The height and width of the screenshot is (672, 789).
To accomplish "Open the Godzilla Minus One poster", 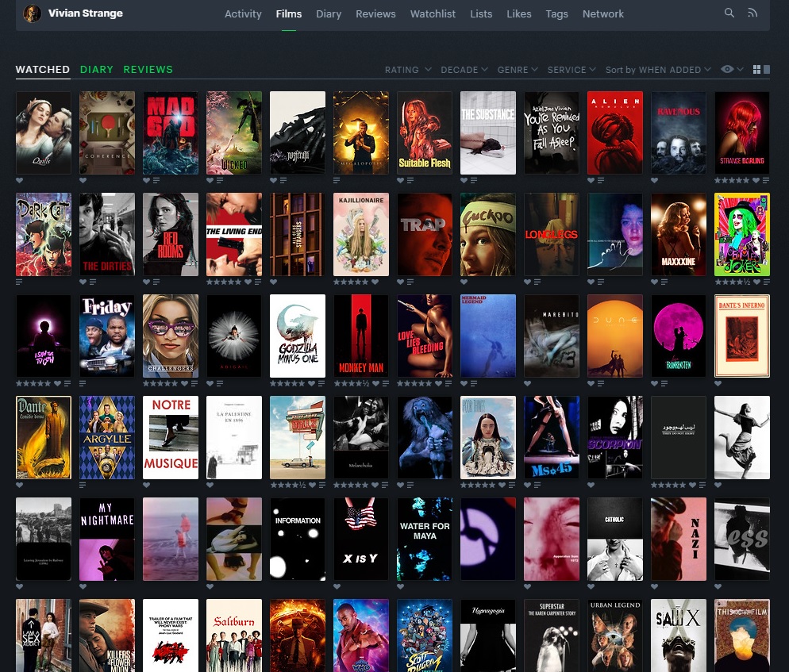I will [x=298, y=336].
